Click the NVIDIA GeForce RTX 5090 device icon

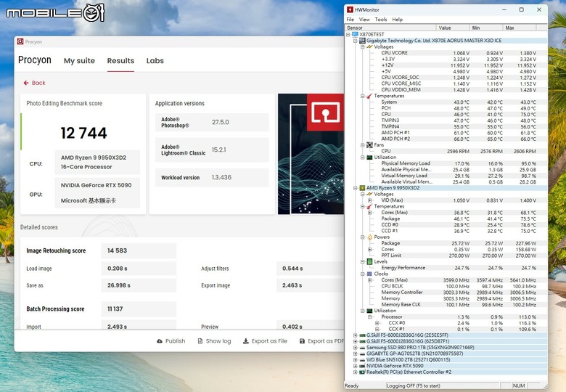coord(362,366)
